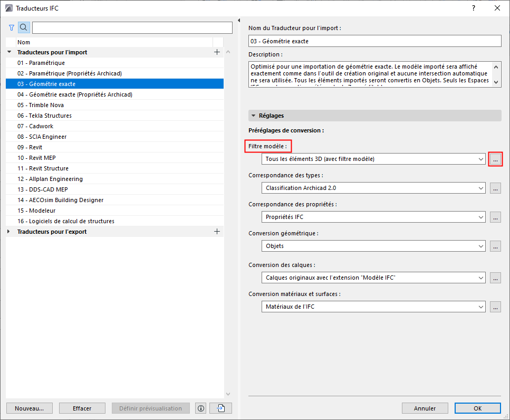Open Conversion géométrique ellipsis button
The image size is (510, 420).
(x=495, y=246)
